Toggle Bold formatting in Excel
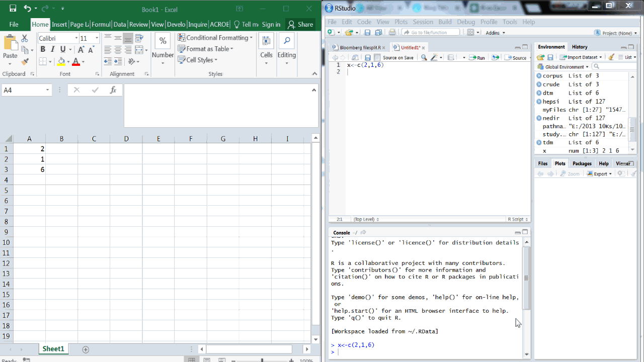644x362 pixels. pyautogui.click(x=43, y=49)
